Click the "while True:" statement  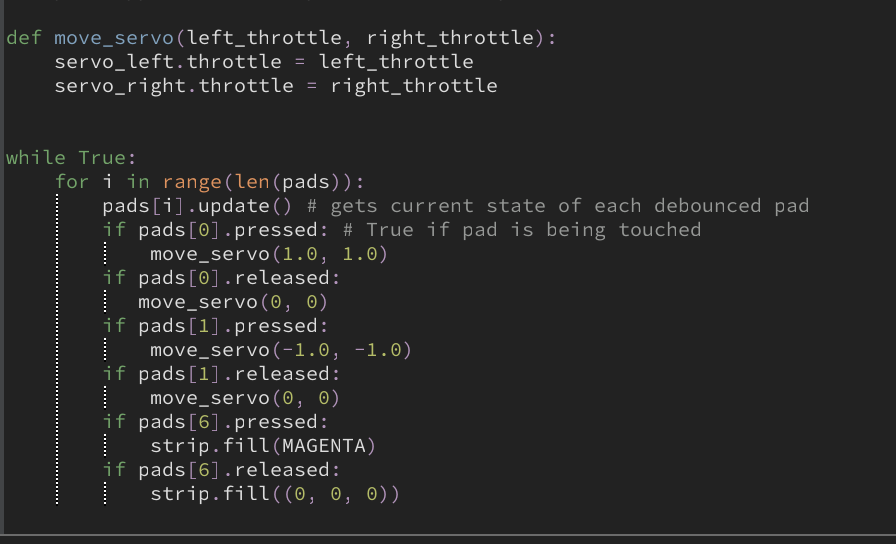(70, 158)
